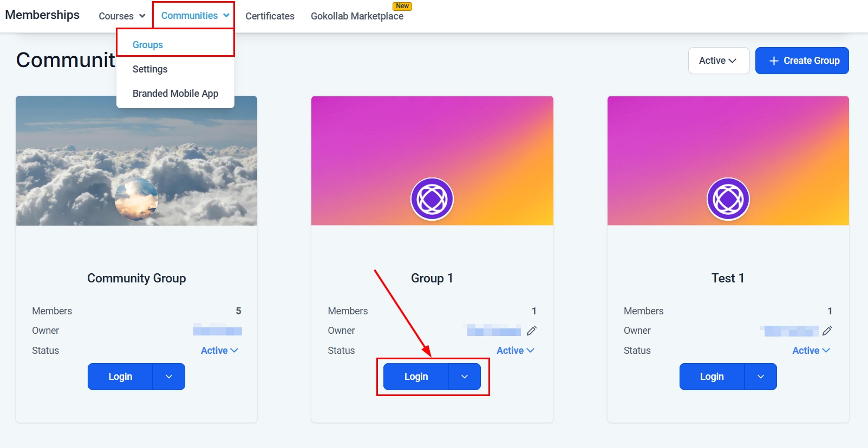868x448 pixels.
Task: Change Test 1 status dropdown
Action: pyautogui.click(x=811, y=351)
